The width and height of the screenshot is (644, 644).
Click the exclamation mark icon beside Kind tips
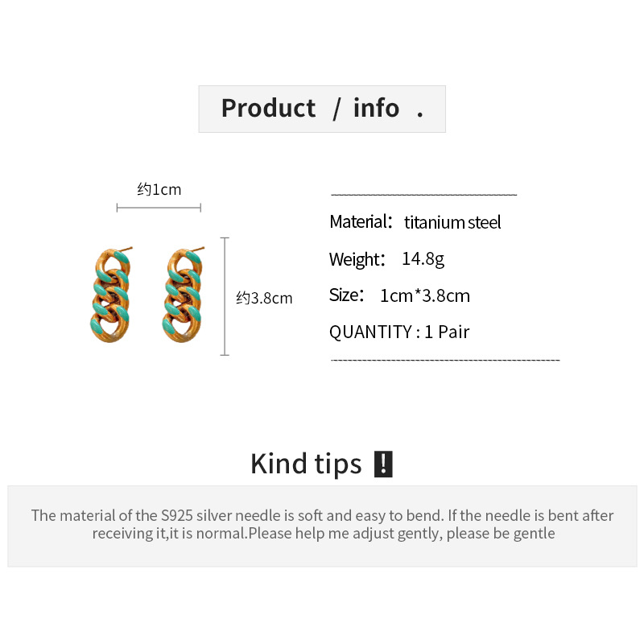point(384,464)
